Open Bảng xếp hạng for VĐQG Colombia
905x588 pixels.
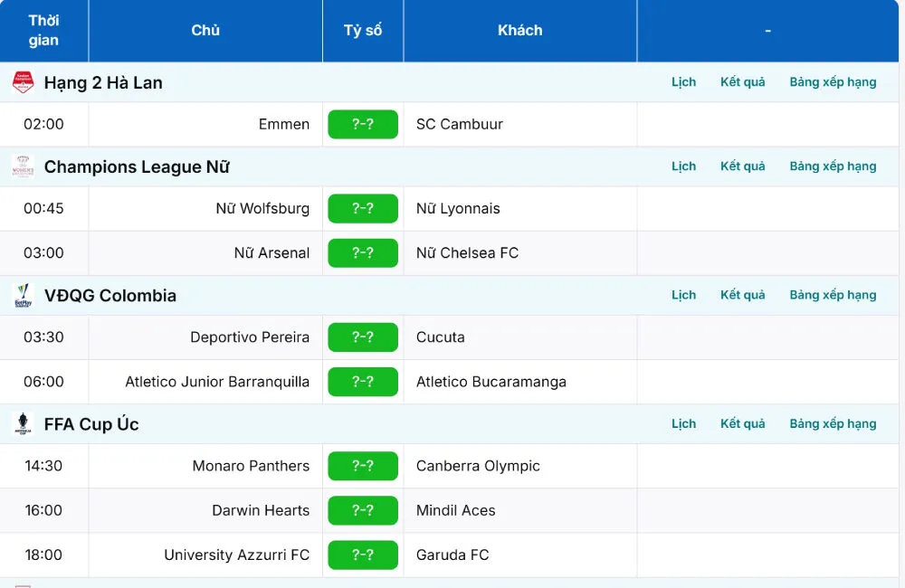coord(833,295)
